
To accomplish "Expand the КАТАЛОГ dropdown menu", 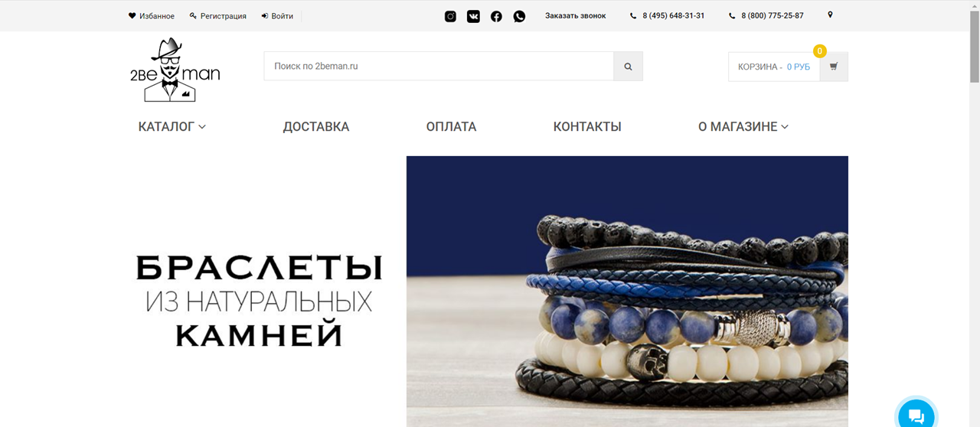I will pyautogui.click(x=172, y=127).
